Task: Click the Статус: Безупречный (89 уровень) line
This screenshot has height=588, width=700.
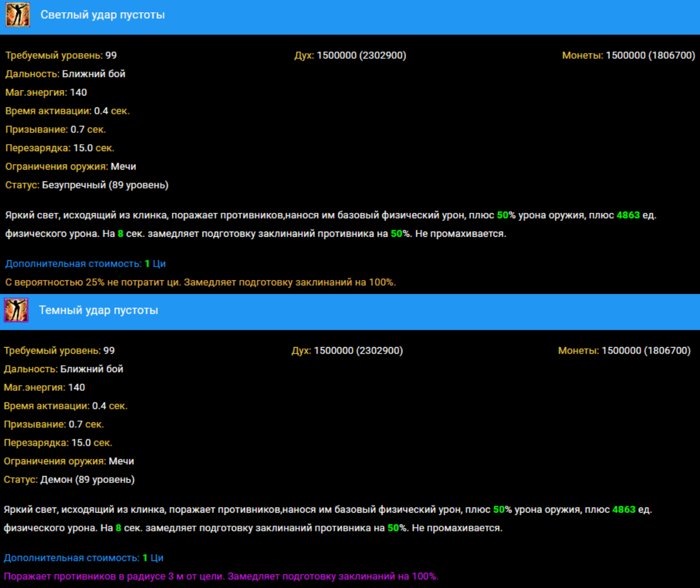Action: coord(87,185)
